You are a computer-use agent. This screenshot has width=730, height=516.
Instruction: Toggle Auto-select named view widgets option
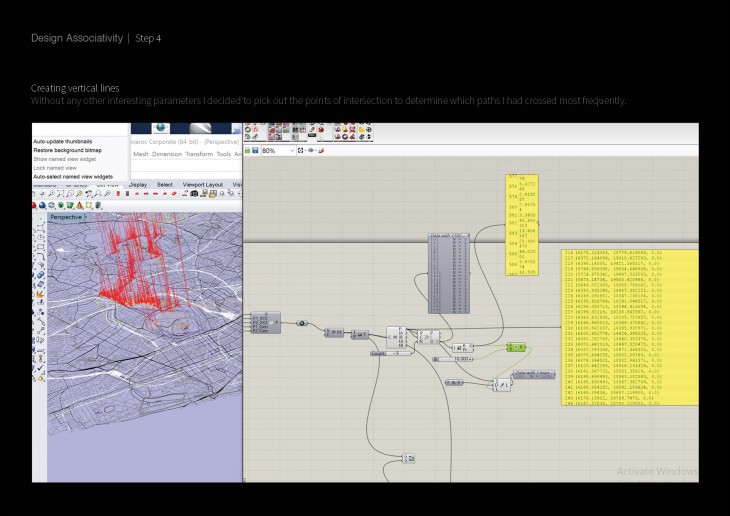(75, 176)
